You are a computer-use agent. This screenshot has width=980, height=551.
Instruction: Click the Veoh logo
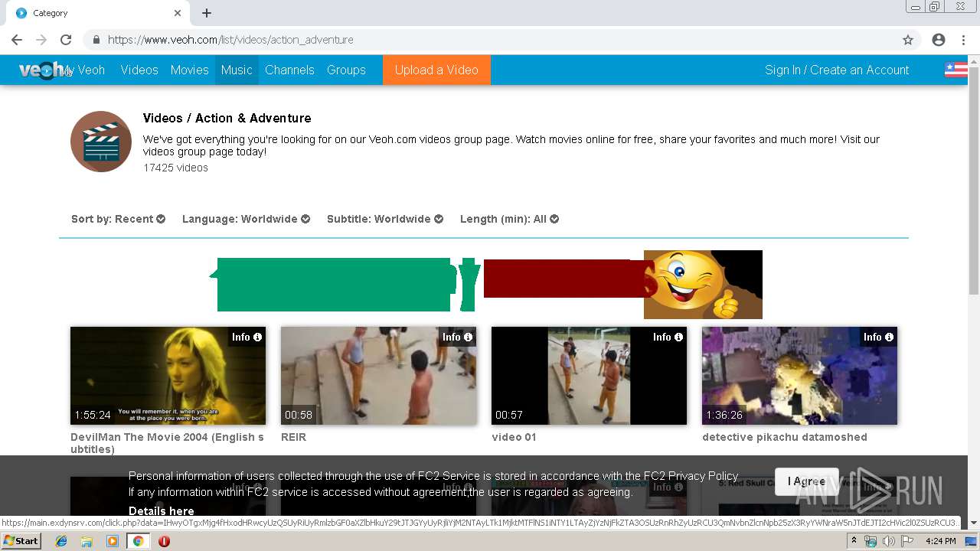(x=42, y=70)
